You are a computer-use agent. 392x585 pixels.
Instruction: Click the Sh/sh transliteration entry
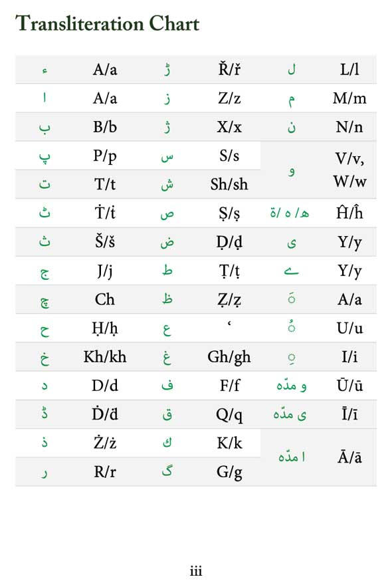click(x=229, y=184)
